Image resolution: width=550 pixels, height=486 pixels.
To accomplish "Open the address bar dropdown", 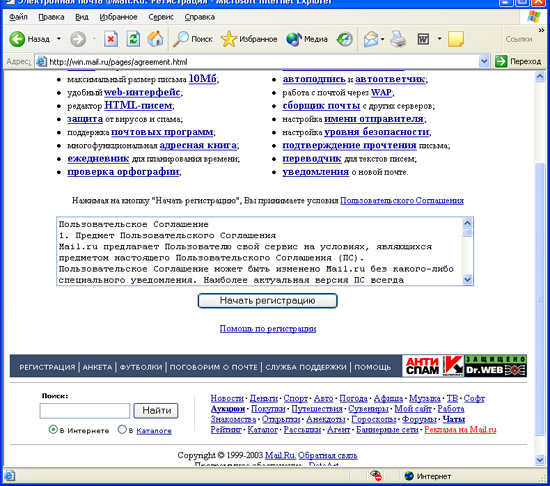I will pyautogui.click(x=484, y=61).
